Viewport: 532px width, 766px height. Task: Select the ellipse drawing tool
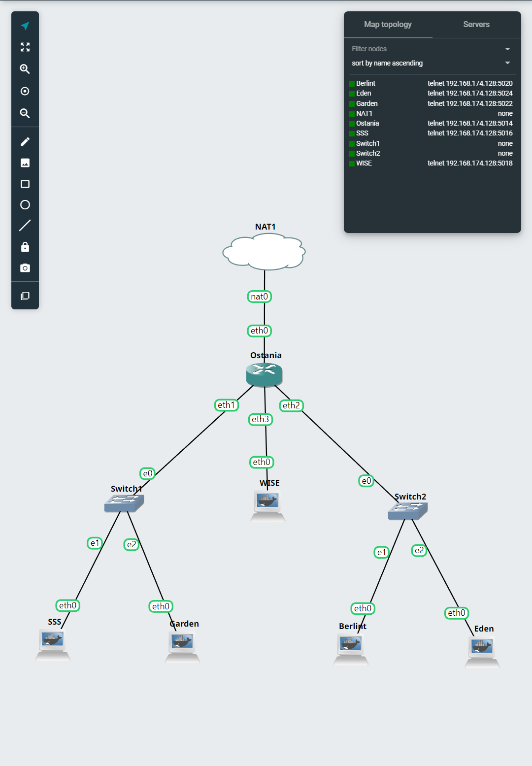point(25,204)
